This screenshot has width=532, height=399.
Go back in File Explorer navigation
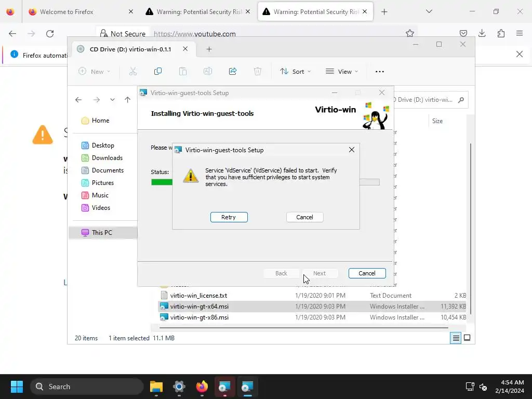pos(78,100)
